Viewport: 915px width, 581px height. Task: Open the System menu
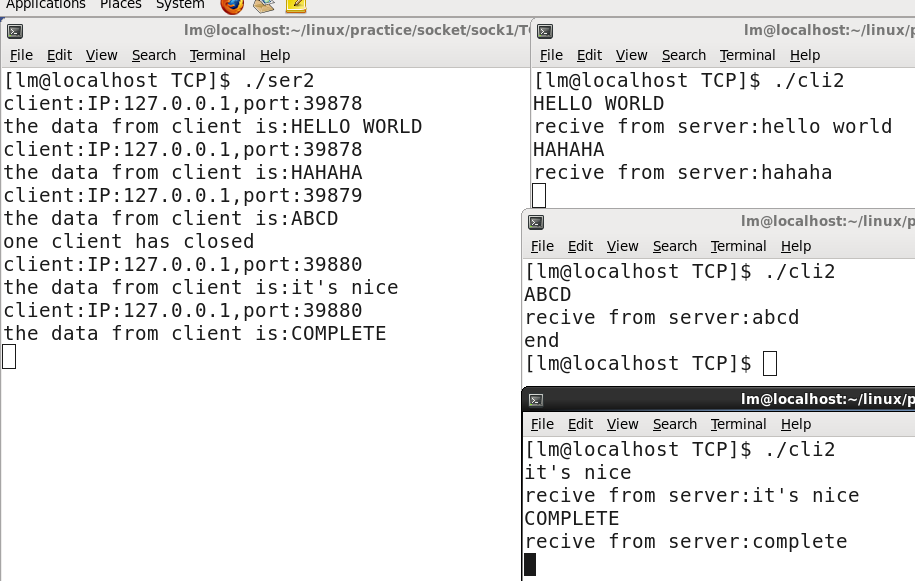point(180,5)
